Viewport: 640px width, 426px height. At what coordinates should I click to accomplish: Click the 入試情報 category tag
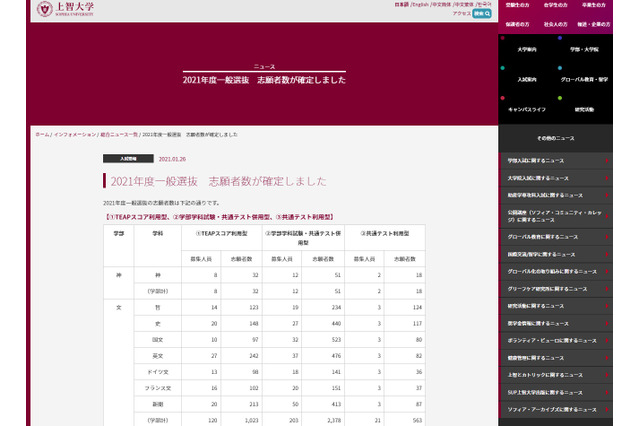(x=128, y=159)
